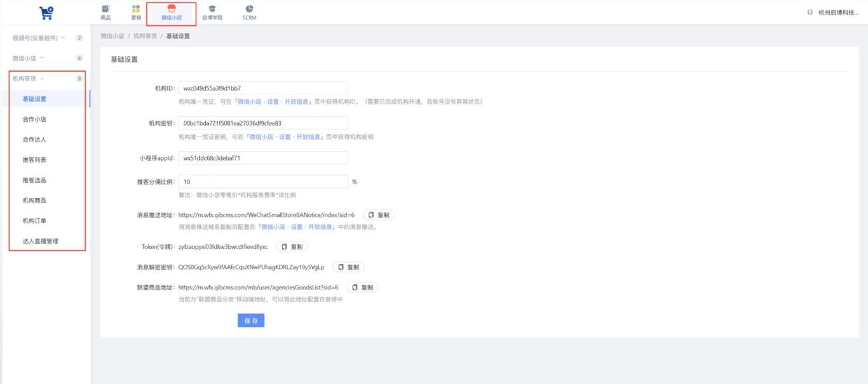Viewport: 868px width, 384px height.
Task: Open the 商品 module icon
Action: pos(105,8)
